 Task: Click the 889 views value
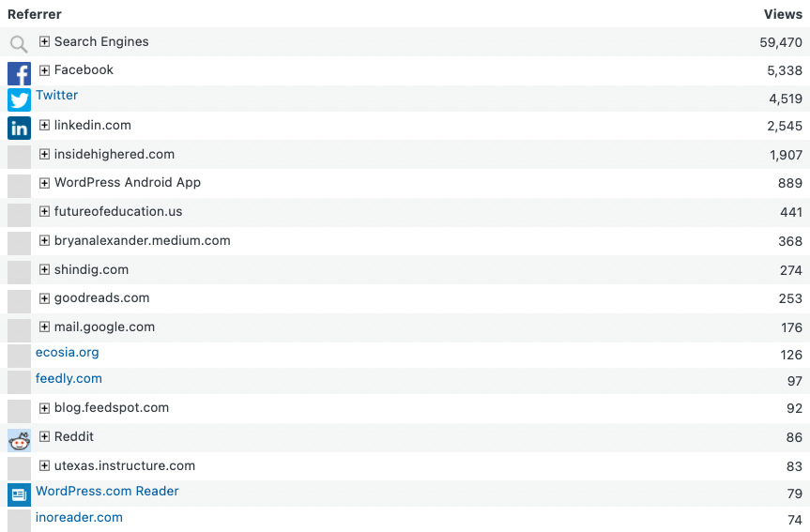coord(790,183)
